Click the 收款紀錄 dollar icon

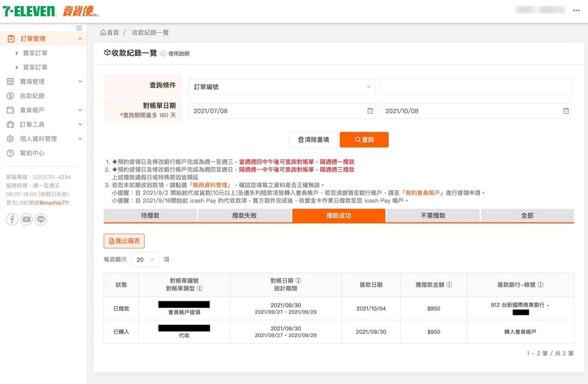[10, 96]
